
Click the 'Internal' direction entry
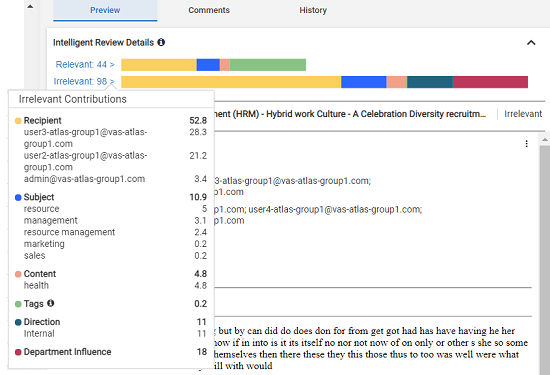39,334
